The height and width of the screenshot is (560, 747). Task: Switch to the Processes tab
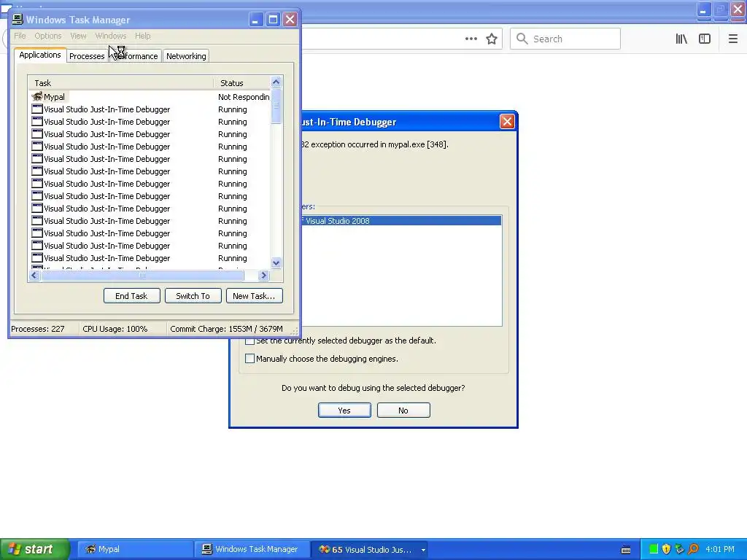pyautogui.click(x=87, y=56)
